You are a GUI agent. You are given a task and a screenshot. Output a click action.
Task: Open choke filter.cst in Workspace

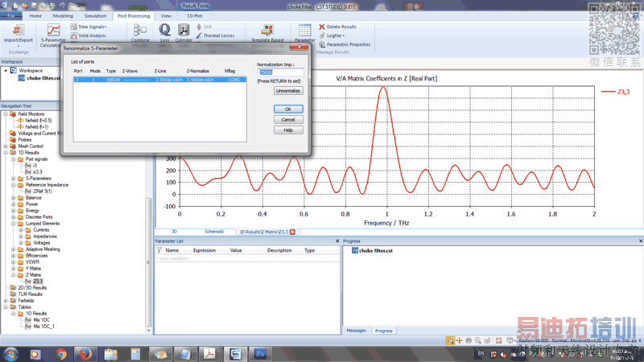tap(39, 78)
